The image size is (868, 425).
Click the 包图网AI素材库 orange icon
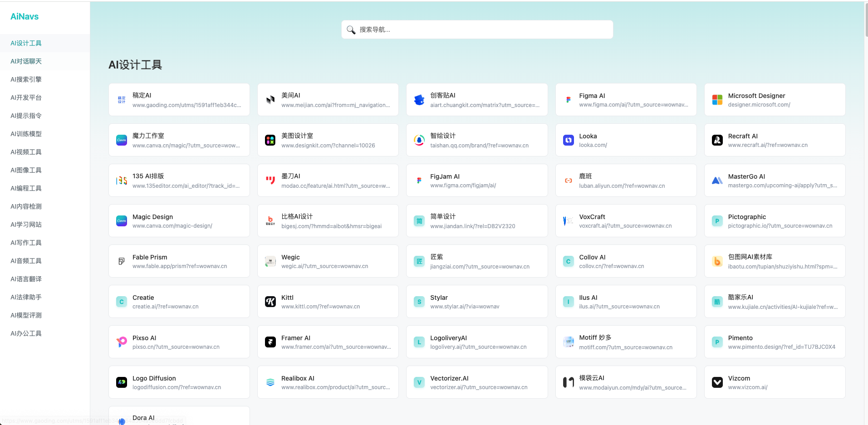point(717,261)
